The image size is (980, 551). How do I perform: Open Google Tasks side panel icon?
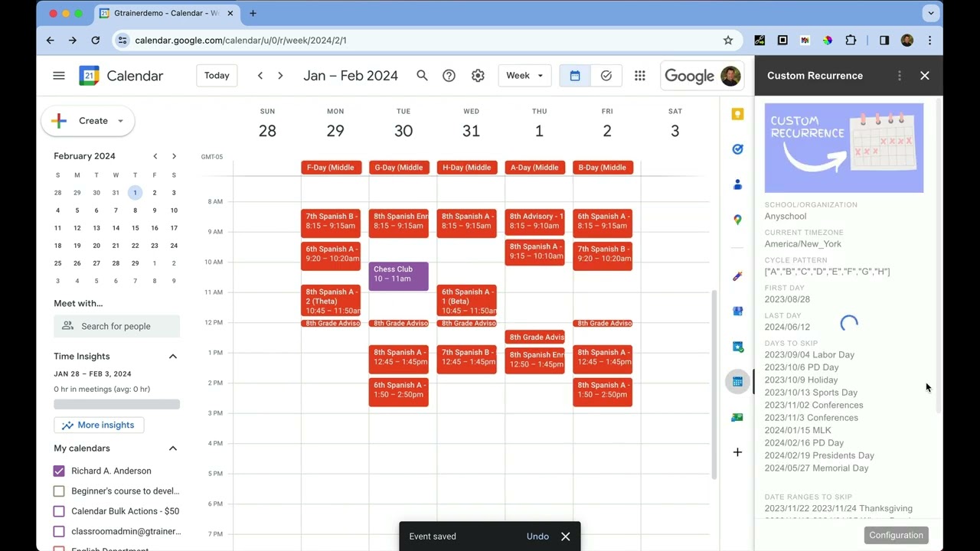pos(737,149)
